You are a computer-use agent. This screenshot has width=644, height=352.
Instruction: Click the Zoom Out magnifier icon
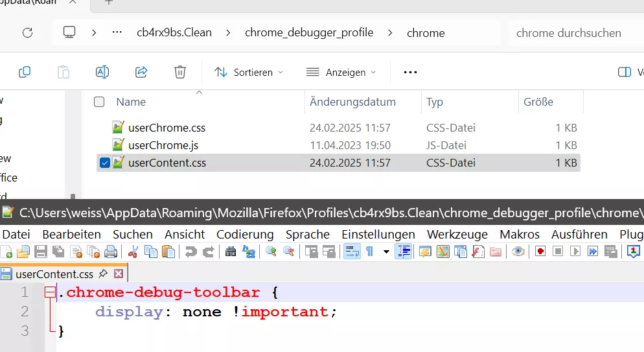[x=288, y=252]
